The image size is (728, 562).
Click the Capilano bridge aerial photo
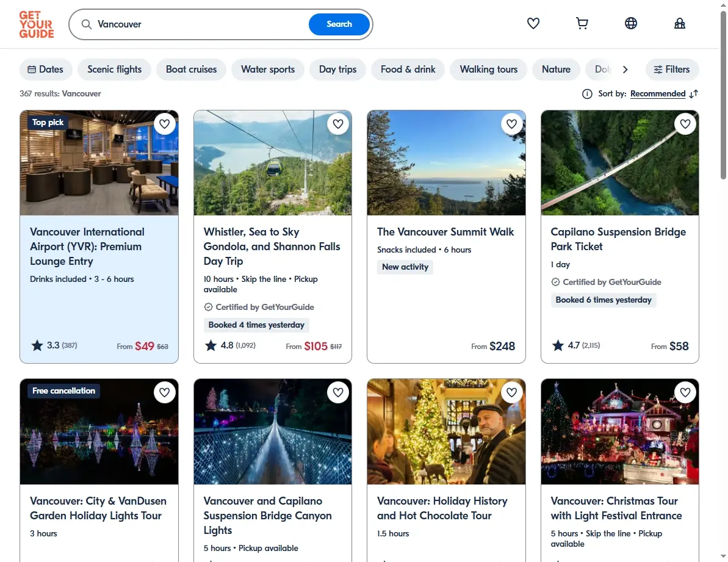tap(620, 163)
